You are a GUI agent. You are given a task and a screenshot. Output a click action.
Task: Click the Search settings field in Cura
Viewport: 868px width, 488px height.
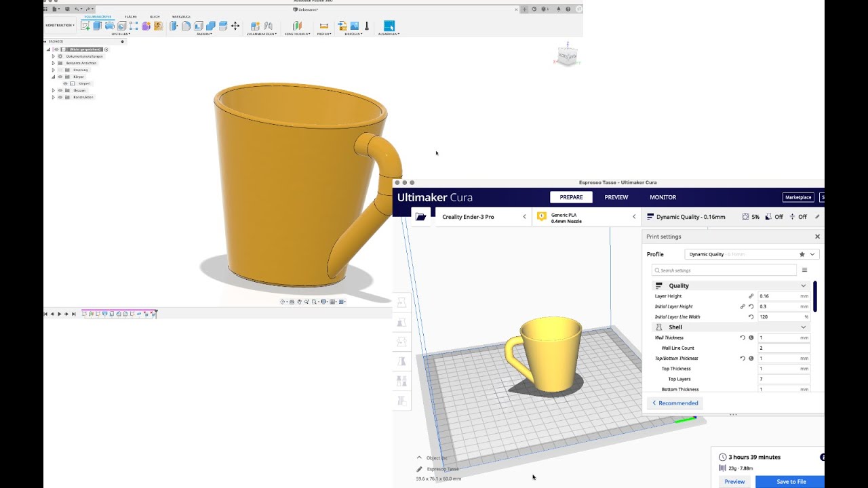[x=724, y=270]
